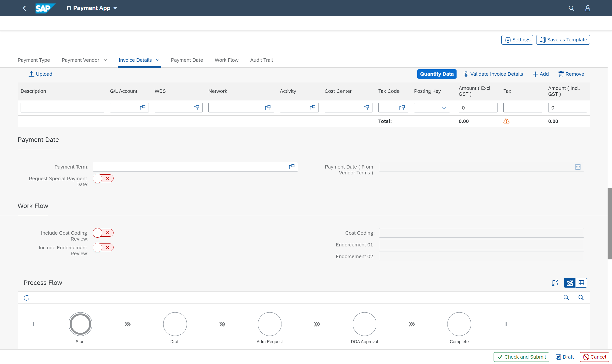This screenshot has width=612, height=364.
Task: Upload an invoice attachment
Action: [40, 74]
